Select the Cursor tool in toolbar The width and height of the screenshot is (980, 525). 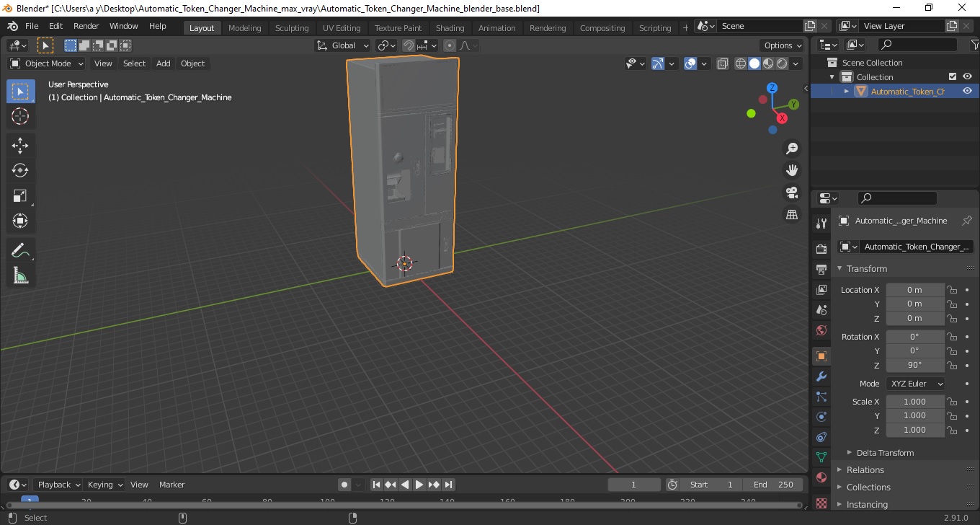(x=20, y=116)
